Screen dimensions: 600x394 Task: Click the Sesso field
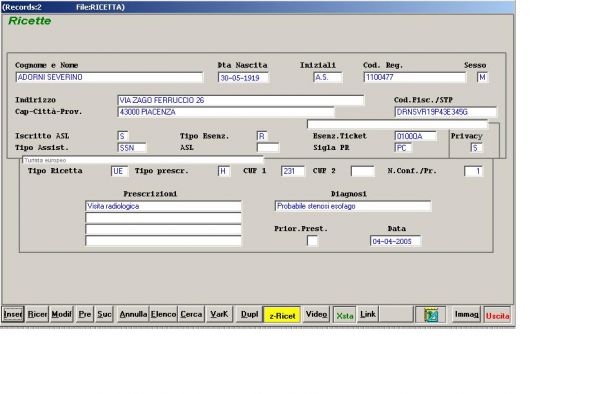pos(482,77)
